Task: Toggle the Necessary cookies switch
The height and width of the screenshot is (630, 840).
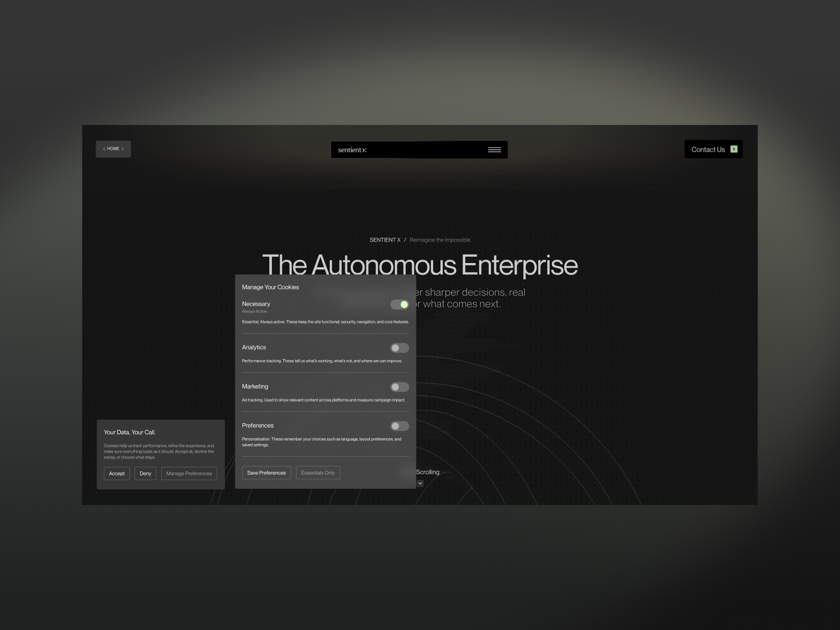Action: pos(400,304)
